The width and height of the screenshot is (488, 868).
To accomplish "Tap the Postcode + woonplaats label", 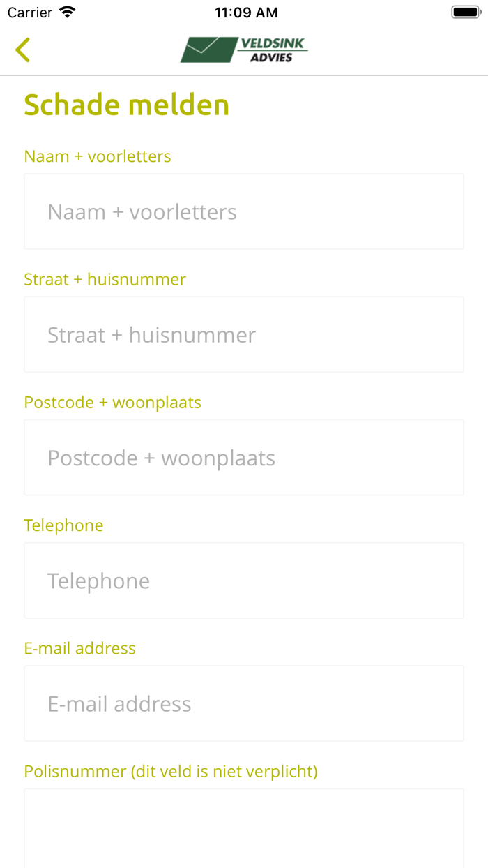I will 113,402.
